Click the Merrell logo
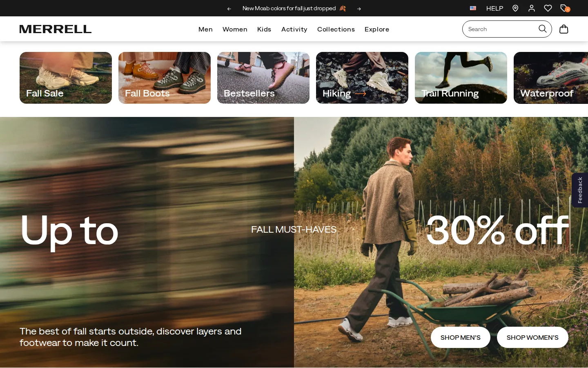This screenshot has width=588, height=368. [x=56, y=29]
